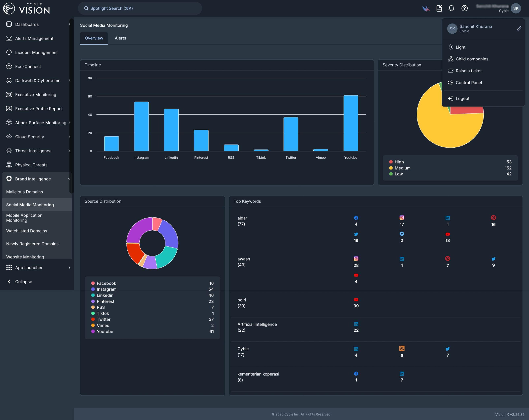Edit profile with the pencil icon

pyautogui.click(x=519, y=29)
